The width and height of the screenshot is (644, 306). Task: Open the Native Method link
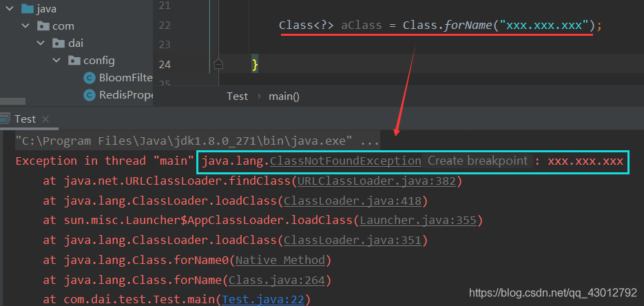(280, 260)
